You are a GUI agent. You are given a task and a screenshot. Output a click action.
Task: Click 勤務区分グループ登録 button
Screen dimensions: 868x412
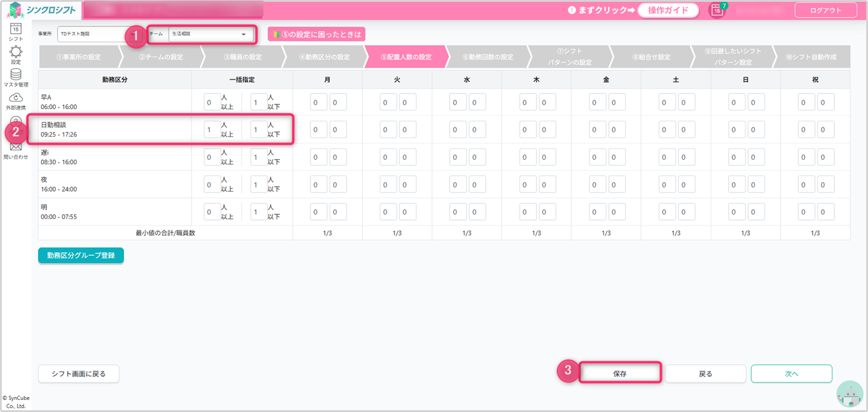[x=81, y=255]
